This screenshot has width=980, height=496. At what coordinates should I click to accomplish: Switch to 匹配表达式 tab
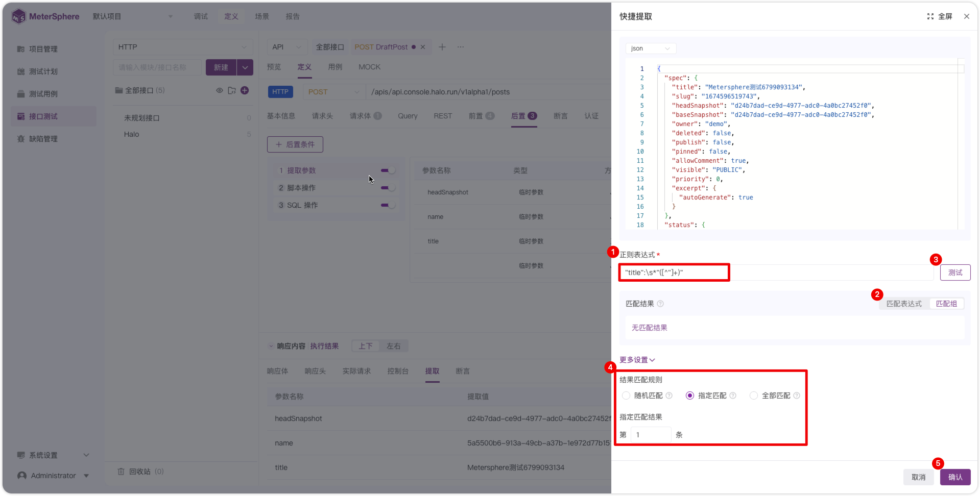point(904,304)
